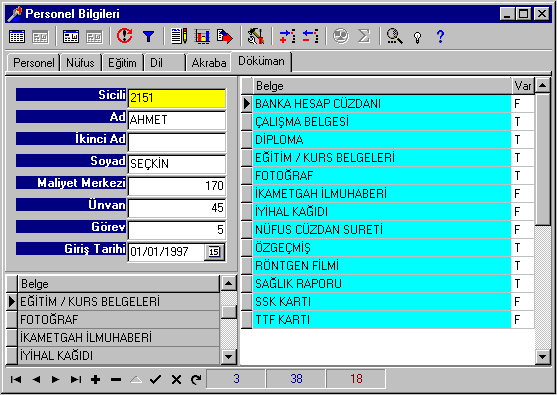Click the red refresh exclamation icon

pos(125,36)
